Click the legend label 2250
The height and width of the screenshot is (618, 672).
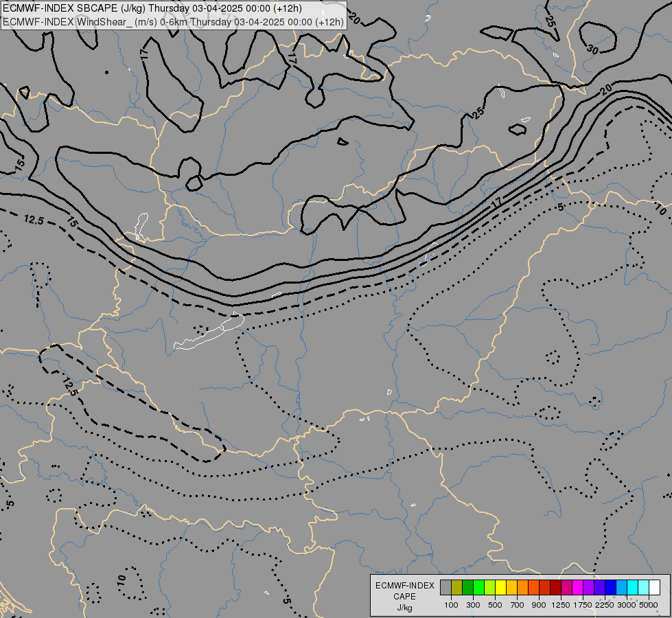pyautogui.click(x=605, y=605)
